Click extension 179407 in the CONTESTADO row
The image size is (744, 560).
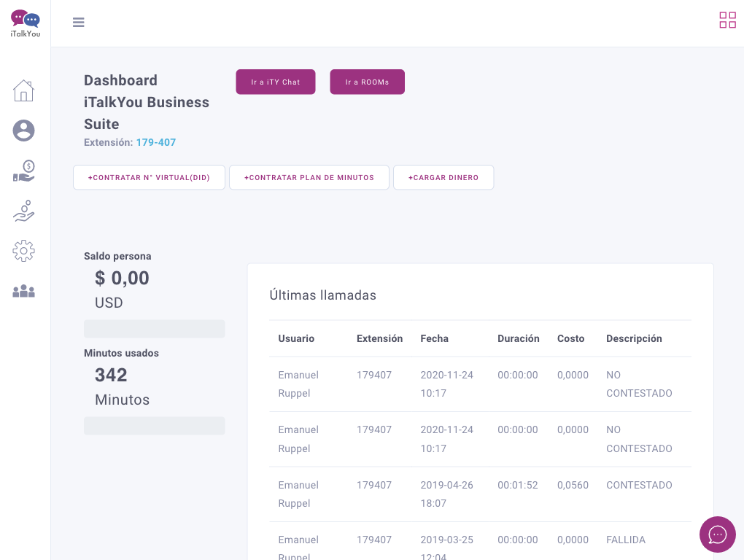click(374, 485)
